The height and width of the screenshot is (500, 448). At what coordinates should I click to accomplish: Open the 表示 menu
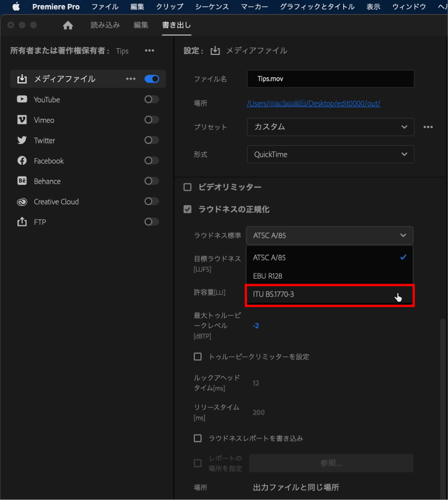click(374, 7)
